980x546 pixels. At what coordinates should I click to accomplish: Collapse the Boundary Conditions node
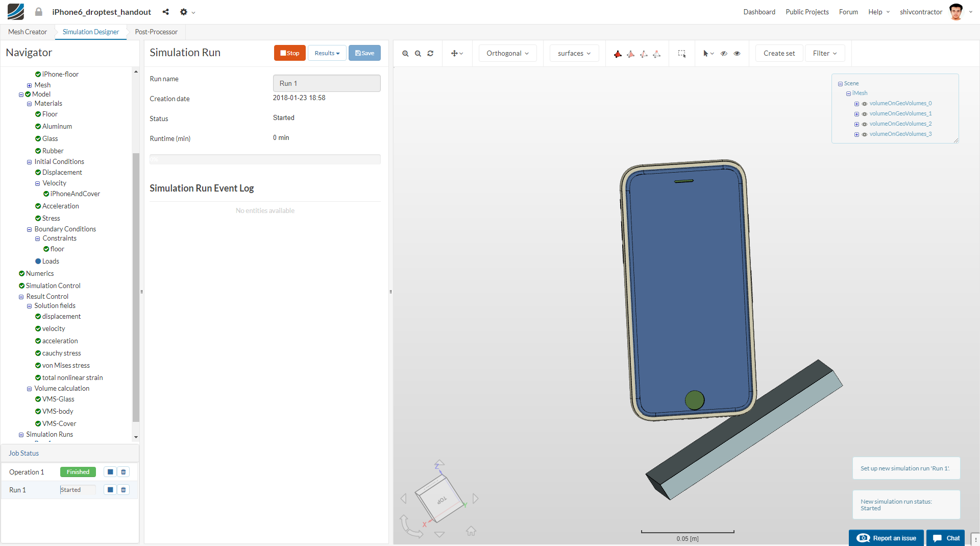(x=29, y=229)
